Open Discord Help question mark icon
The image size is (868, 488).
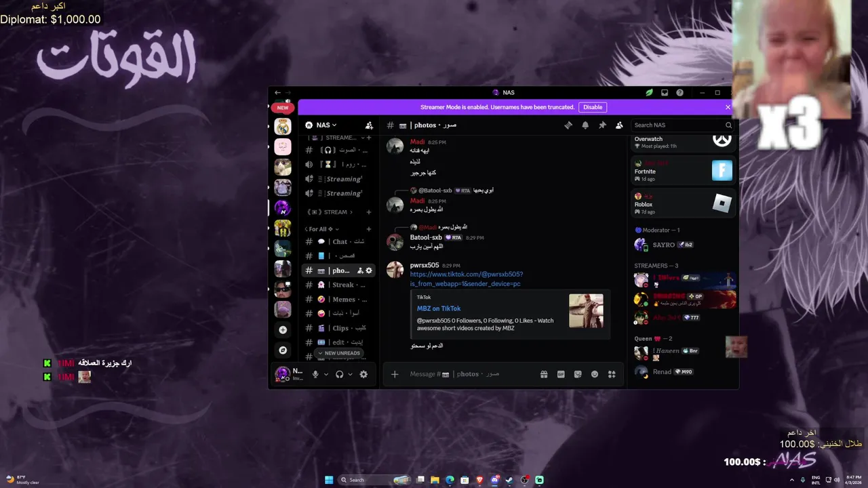pos(679,92)
